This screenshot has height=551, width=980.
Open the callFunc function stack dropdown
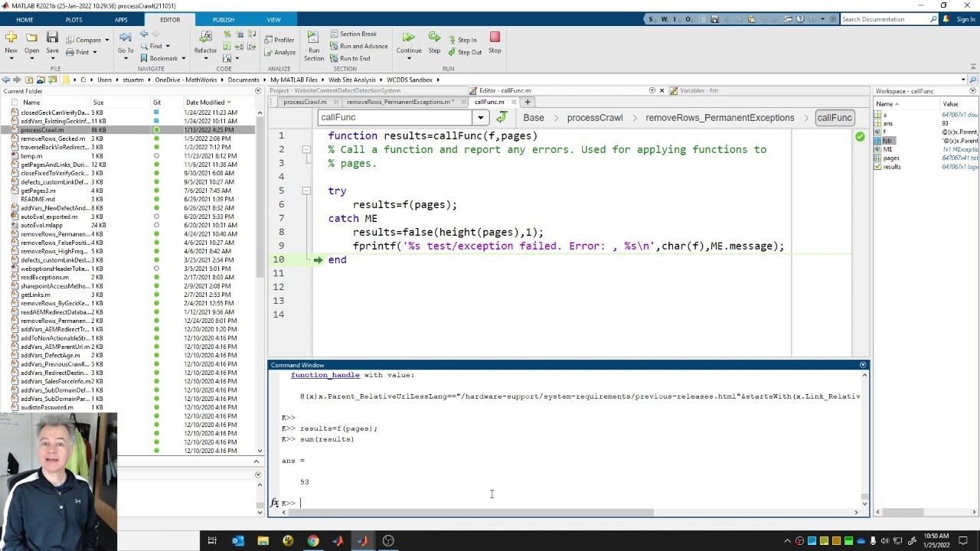480,118
